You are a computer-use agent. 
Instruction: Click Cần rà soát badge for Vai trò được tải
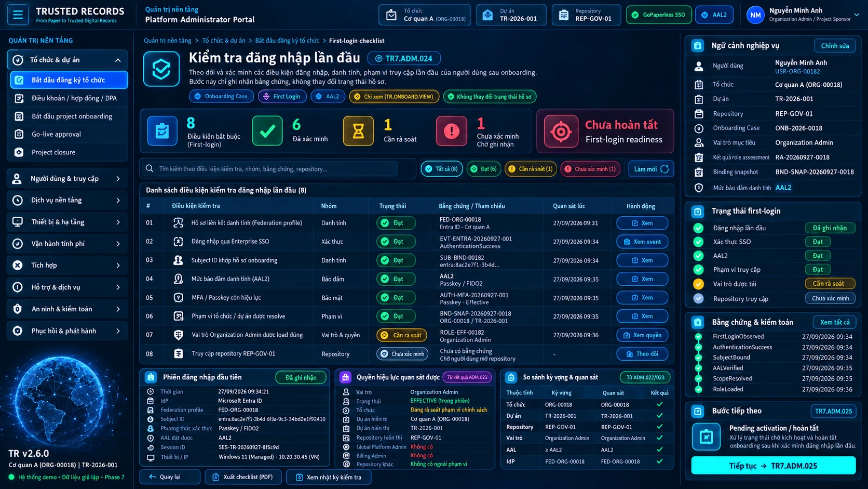click(x=830, y=284)
